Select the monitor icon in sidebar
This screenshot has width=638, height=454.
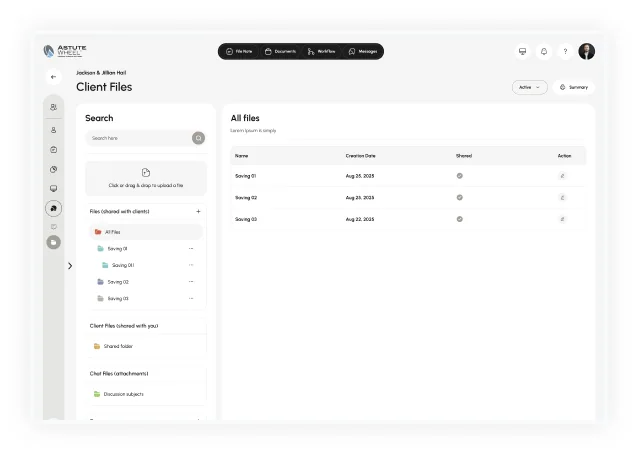(x=53, y=188)
